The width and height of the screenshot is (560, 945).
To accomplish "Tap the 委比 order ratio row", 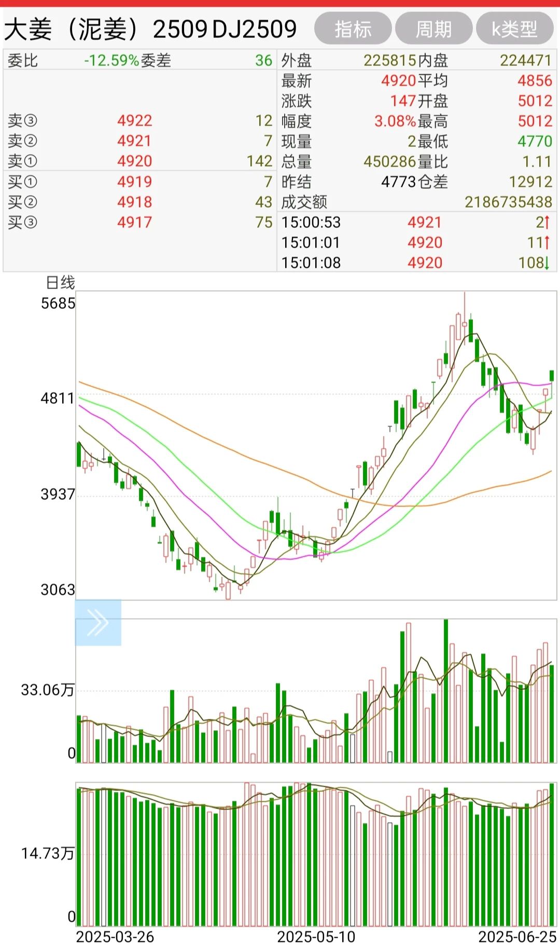I will pos(140,61).
